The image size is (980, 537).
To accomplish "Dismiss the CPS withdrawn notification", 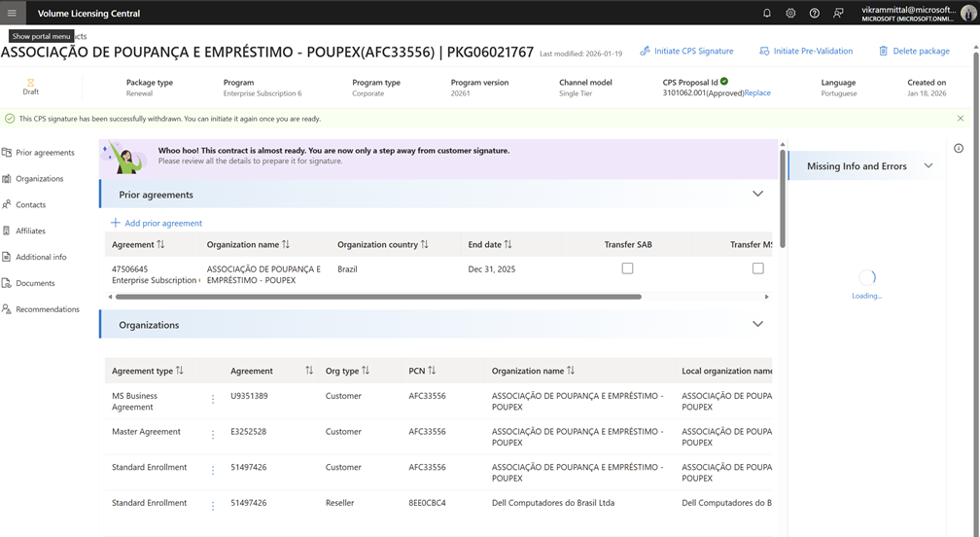I will coord(961,118).
